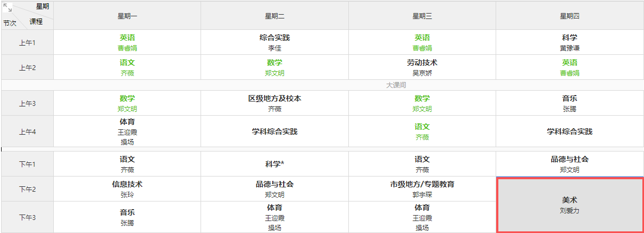644x233 pixels.
Task: Click the 市级地方/专题教育 class cell
Action: pyautogui.click(x=422, y=189)
